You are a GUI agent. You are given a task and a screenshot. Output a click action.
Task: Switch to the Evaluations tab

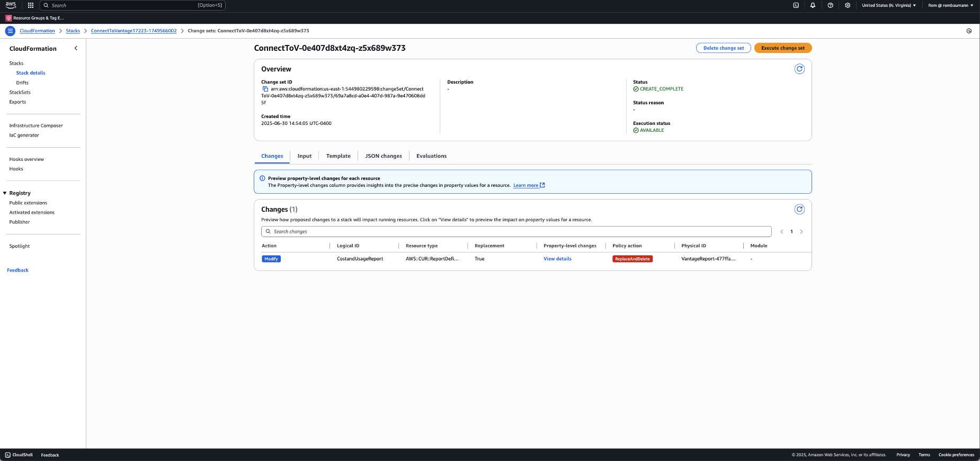(431, 156)
